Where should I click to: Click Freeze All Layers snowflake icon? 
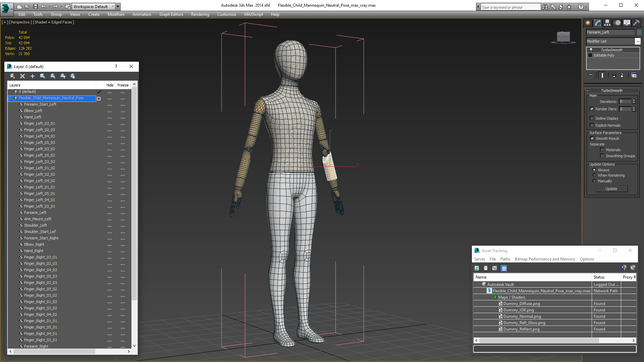(73, 76)
